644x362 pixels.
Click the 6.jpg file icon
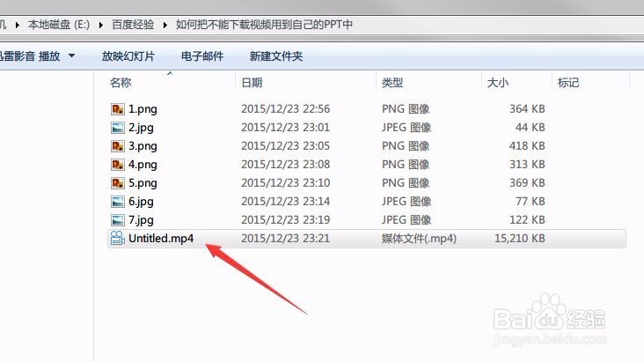coord(118,202)
